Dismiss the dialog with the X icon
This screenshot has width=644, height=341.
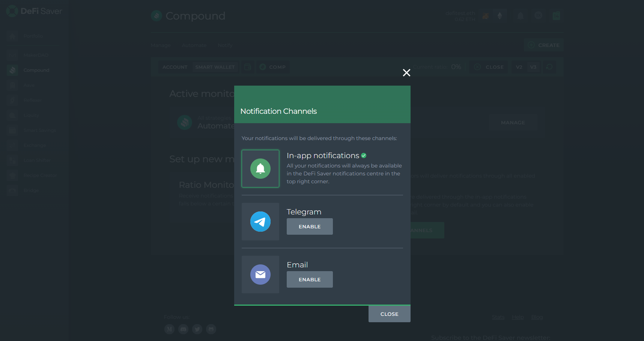pyautogui.click(x=406, y=72)
